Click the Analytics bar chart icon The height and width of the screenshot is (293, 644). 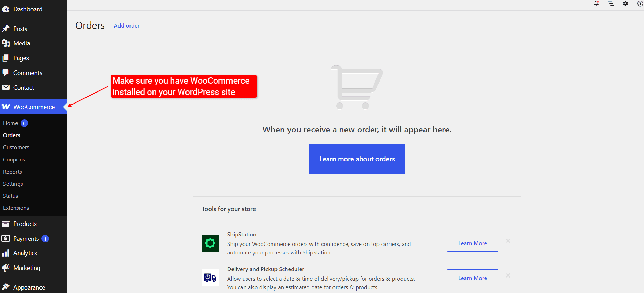(5, 253)
